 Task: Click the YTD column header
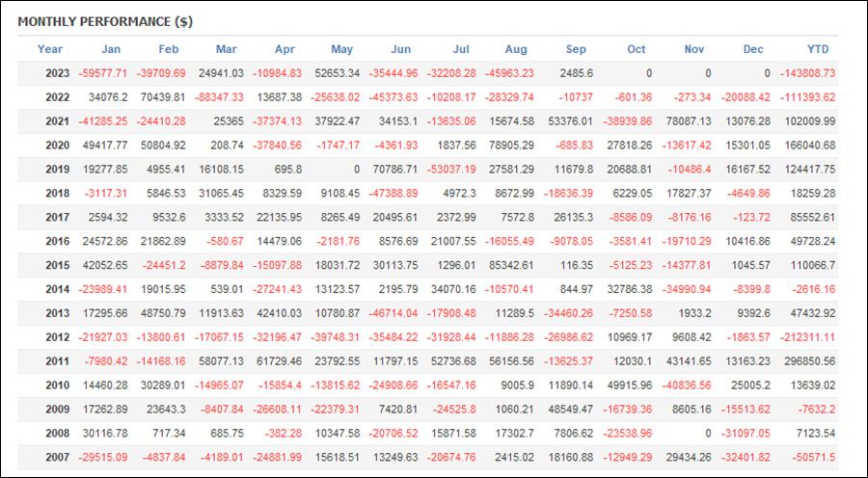point(818,49)
